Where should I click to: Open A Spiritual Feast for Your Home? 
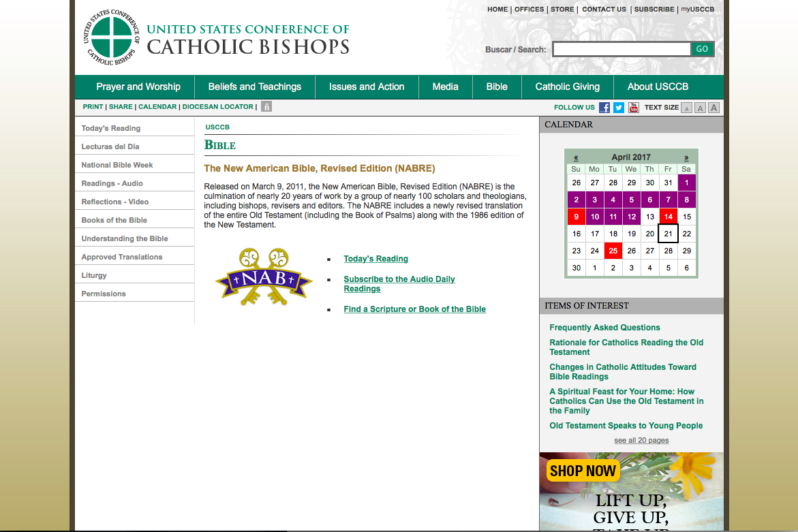626,401
